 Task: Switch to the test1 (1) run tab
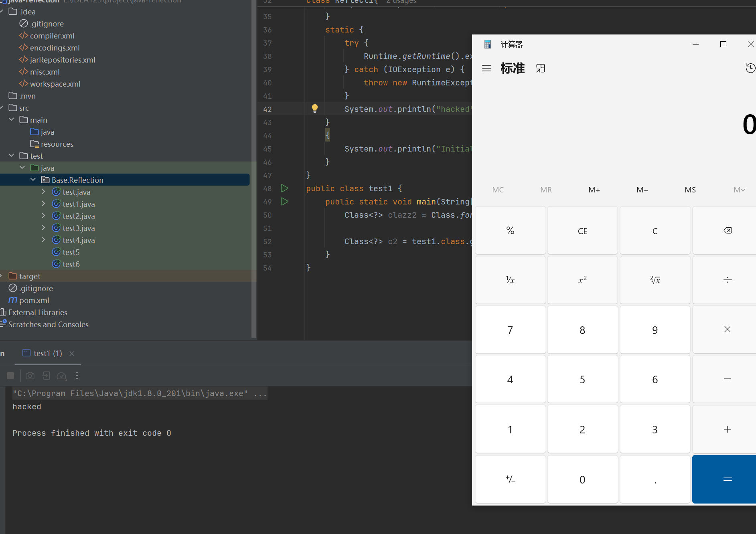(x=47, y=353)
